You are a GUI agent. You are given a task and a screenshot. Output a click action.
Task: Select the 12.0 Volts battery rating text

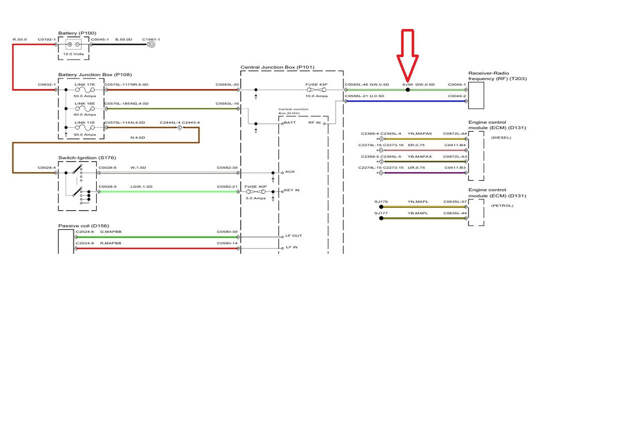click(x=74, y=54)
